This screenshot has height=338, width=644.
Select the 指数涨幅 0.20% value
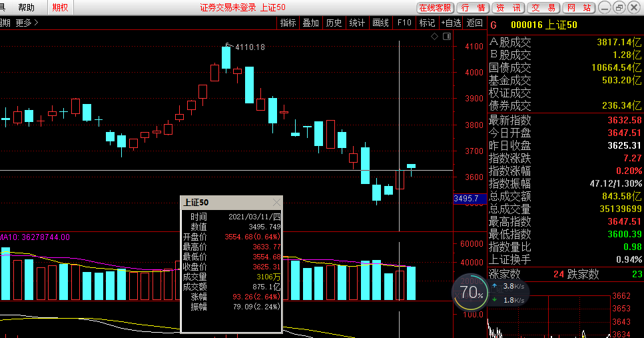click(629, 171)
